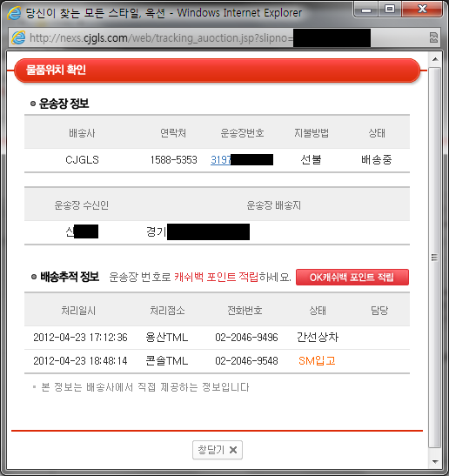Select phone number 02-2046-9496
The height and width of the screenshot is (476, 449).
point(246,338)
